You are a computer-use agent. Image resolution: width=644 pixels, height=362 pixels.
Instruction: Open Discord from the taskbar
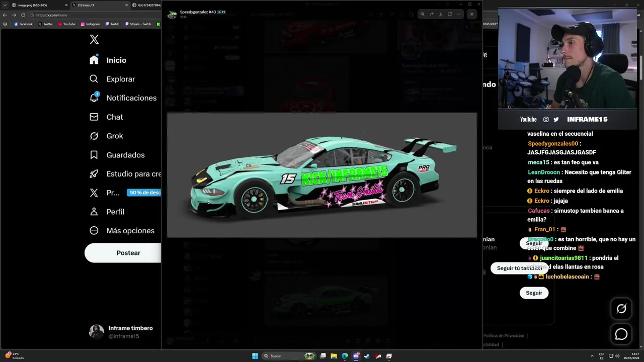coord(356,356)
